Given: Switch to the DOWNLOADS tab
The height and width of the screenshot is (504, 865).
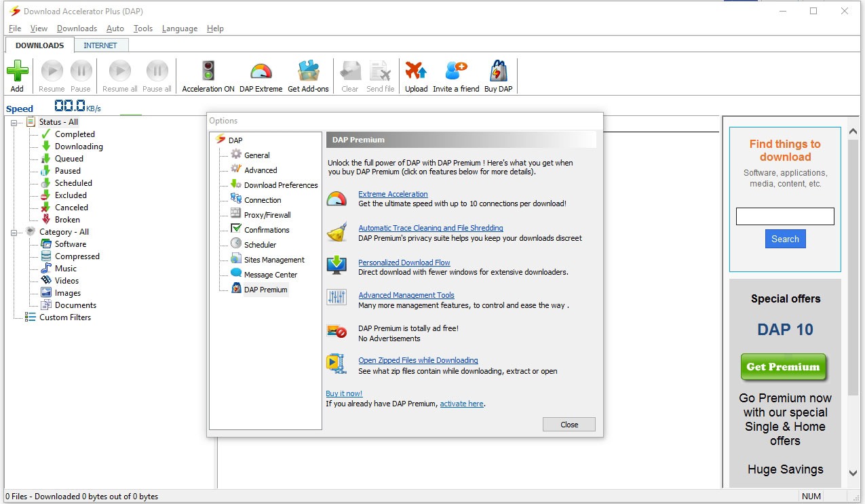Looking at the screenshot, I should pyautogui.click(x=39, y=45).
